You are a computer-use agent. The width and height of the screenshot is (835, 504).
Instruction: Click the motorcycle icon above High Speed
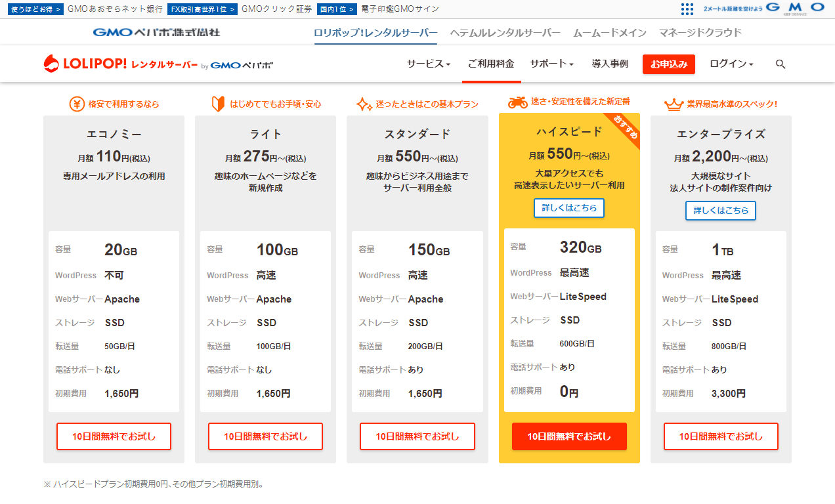coord(518,102)
